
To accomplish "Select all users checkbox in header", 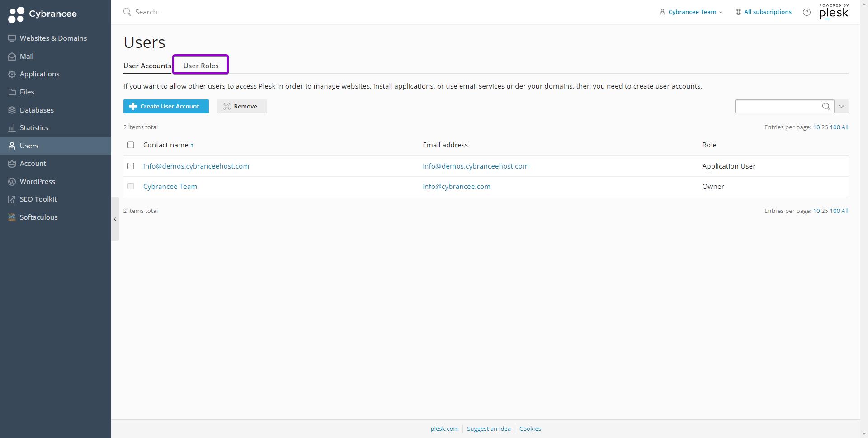I will [x=131, y=145].
